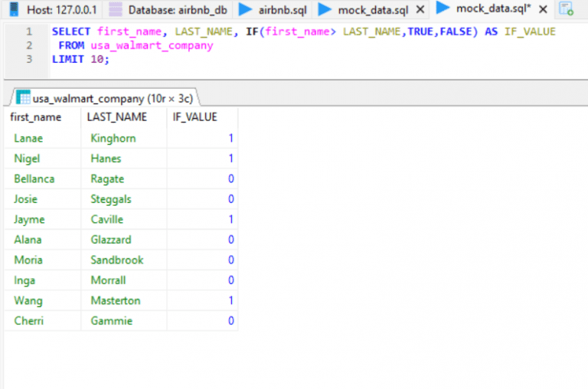The image size is (588, 389).
Task: Select the cell 'Kinghorn'
Action: pyautogui.click(x=124, y=138)
